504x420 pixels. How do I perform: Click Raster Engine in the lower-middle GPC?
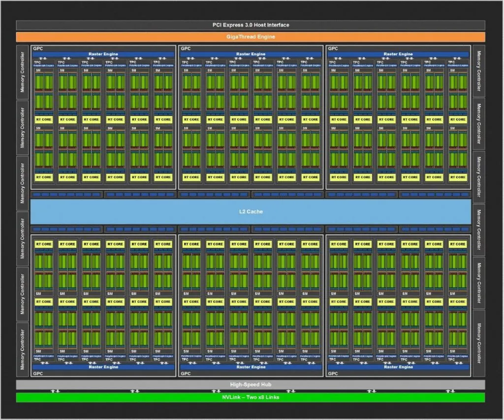(x=251, y=367)
